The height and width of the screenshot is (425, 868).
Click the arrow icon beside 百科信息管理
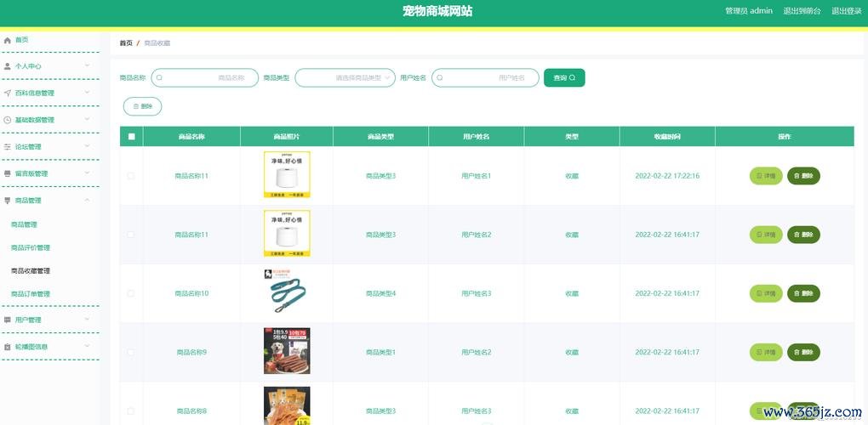tap(7, 93)
